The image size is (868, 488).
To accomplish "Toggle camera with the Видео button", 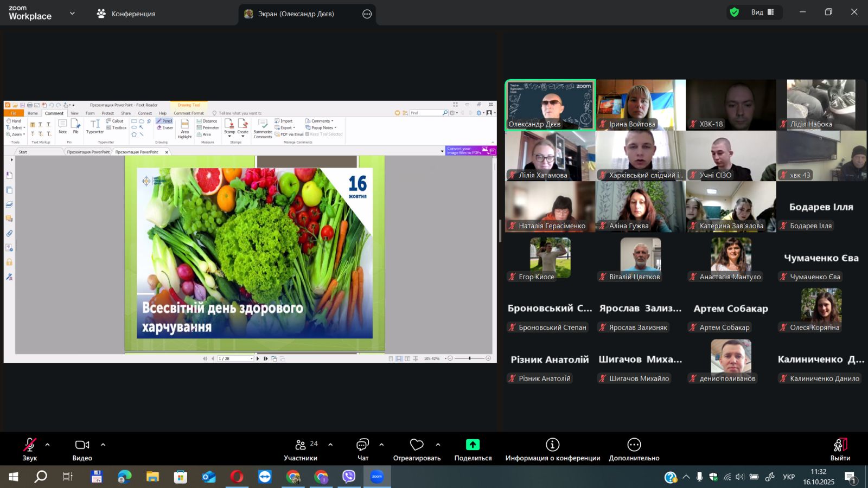I will (x=82, y=449).
